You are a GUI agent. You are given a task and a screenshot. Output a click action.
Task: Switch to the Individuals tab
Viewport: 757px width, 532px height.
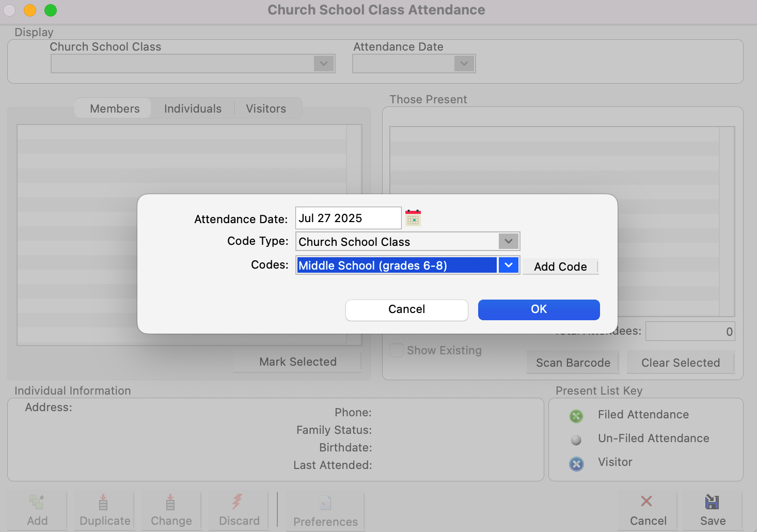coord(193,108)
